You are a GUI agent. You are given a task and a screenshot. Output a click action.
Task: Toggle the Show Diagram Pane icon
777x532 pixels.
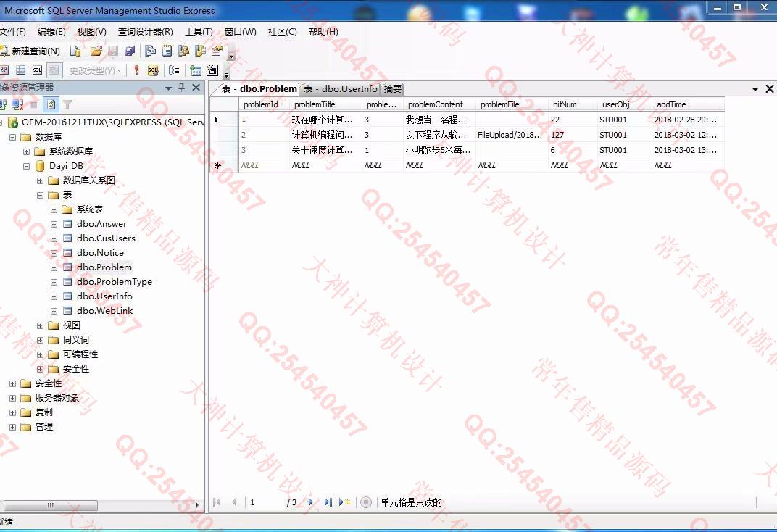click(4, 70)
